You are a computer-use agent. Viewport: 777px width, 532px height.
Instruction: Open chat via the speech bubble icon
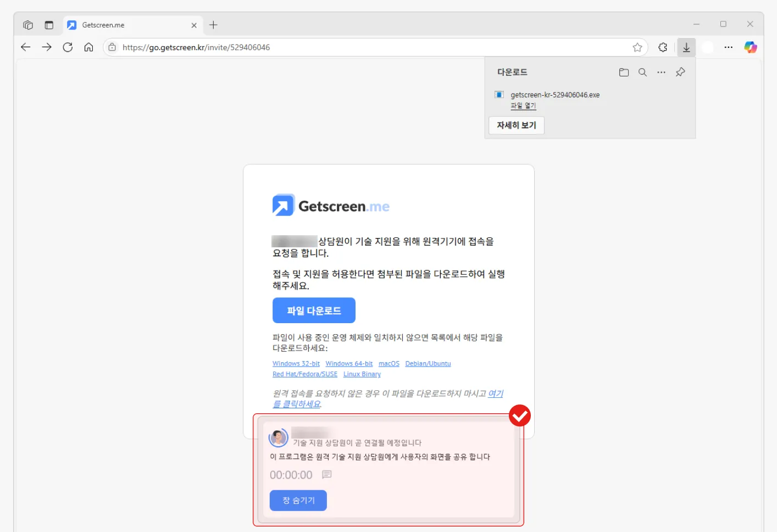(328, 474)
